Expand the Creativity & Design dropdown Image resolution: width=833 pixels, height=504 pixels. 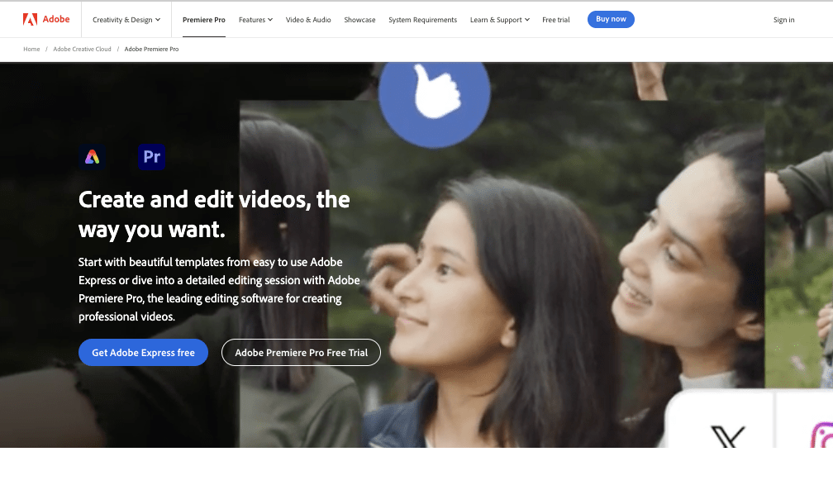[126, 20]
